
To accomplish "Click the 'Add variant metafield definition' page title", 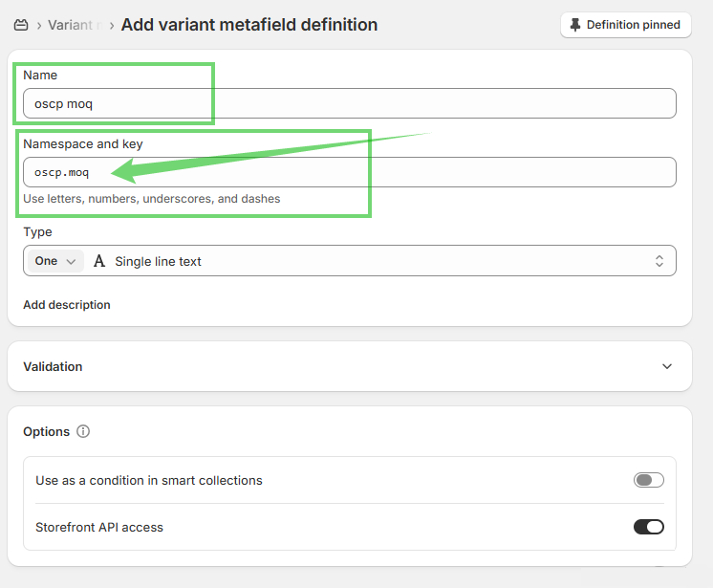I will point(248,25).
